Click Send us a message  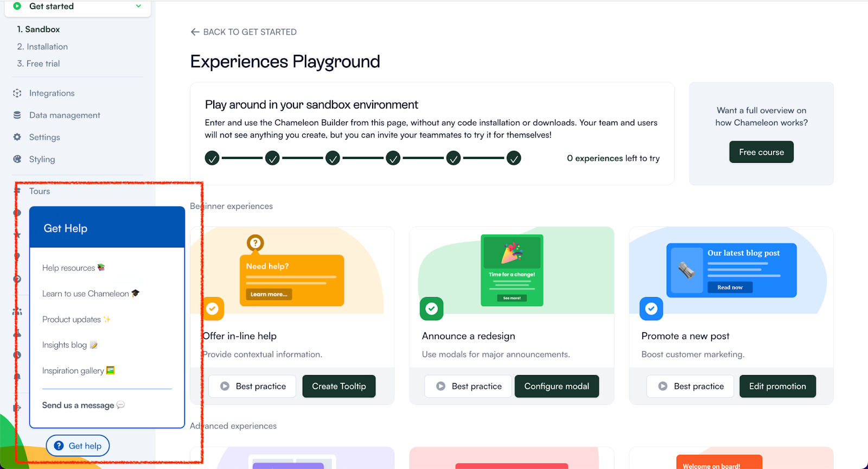click(x=83, y=405)
